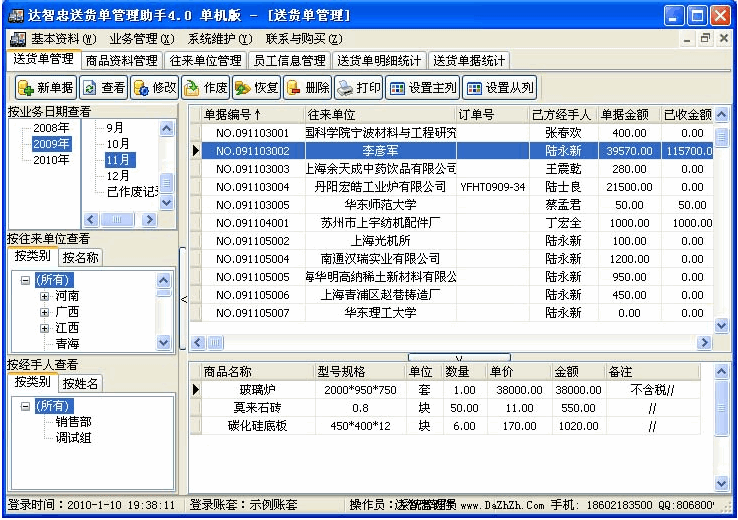Minimize the inner MDI child window
738x520 pixels.
point(687,39)
